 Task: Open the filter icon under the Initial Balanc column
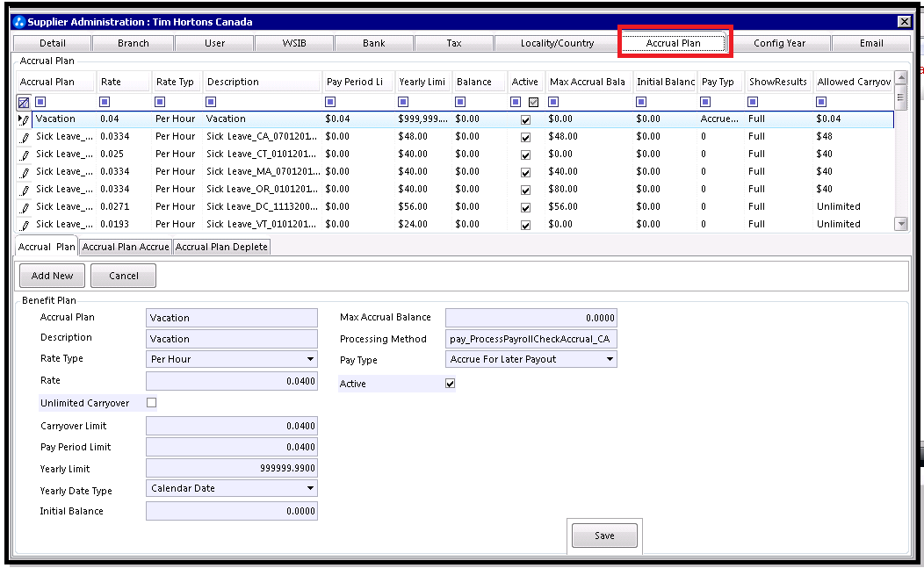pos(641,102)
